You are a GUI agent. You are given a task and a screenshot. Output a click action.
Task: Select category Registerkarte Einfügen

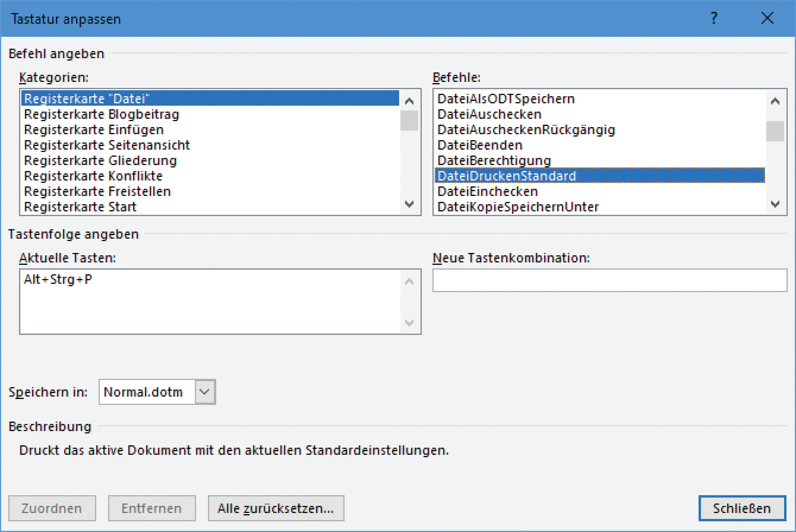(94, 130)
